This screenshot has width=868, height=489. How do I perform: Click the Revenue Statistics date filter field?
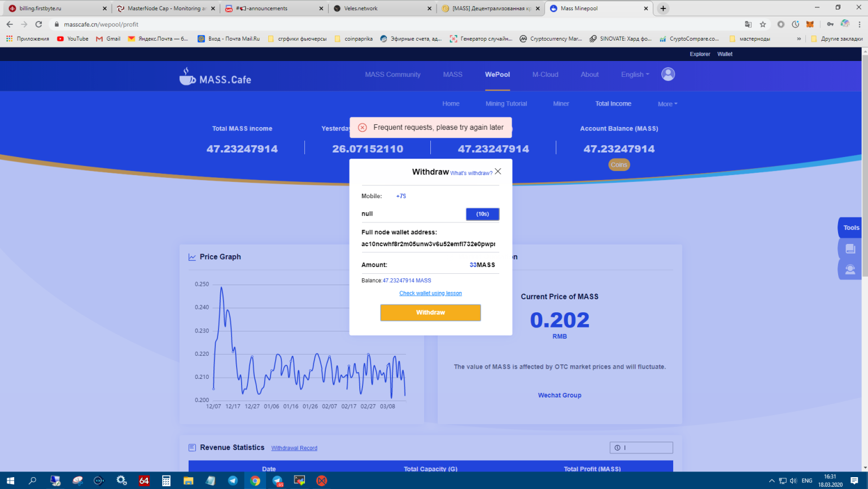point(641,448)
